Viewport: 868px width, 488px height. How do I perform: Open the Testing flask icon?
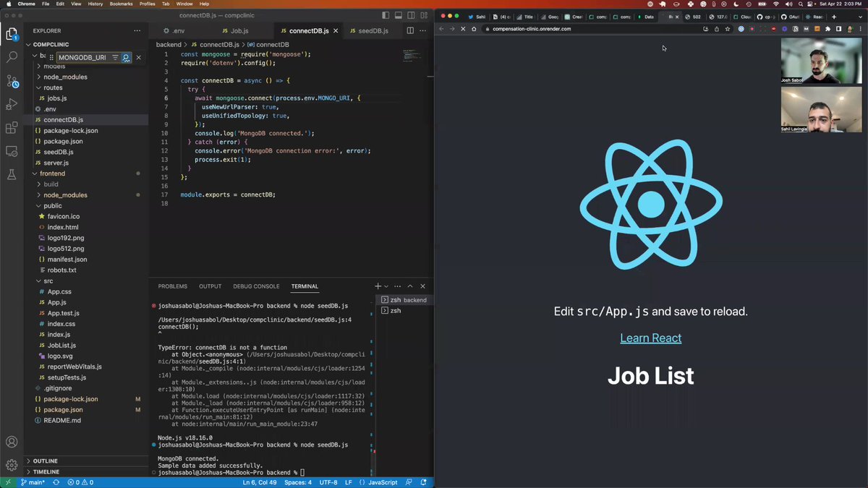pos(12,174)
